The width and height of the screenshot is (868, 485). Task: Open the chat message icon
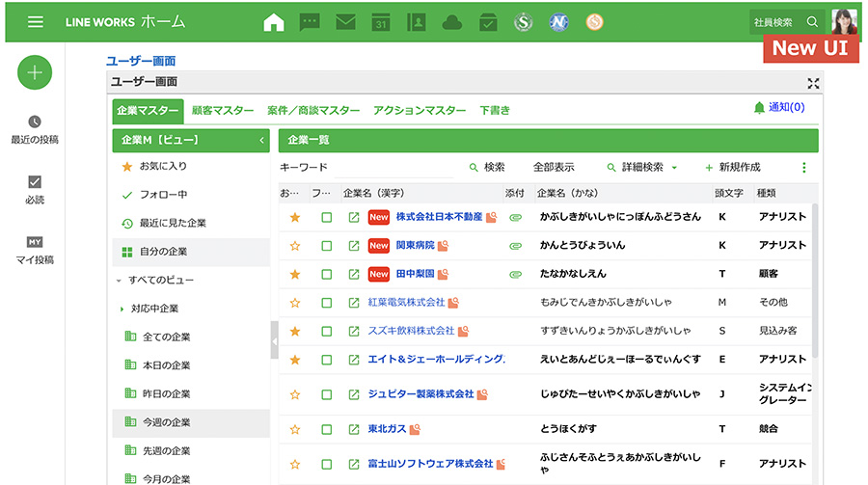pos(310,21)
